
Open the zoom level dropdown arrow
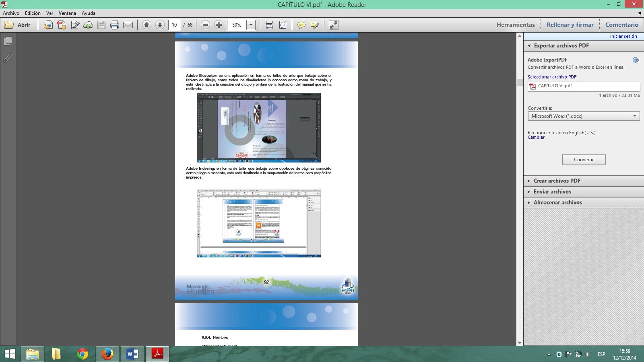coord(251,25)
